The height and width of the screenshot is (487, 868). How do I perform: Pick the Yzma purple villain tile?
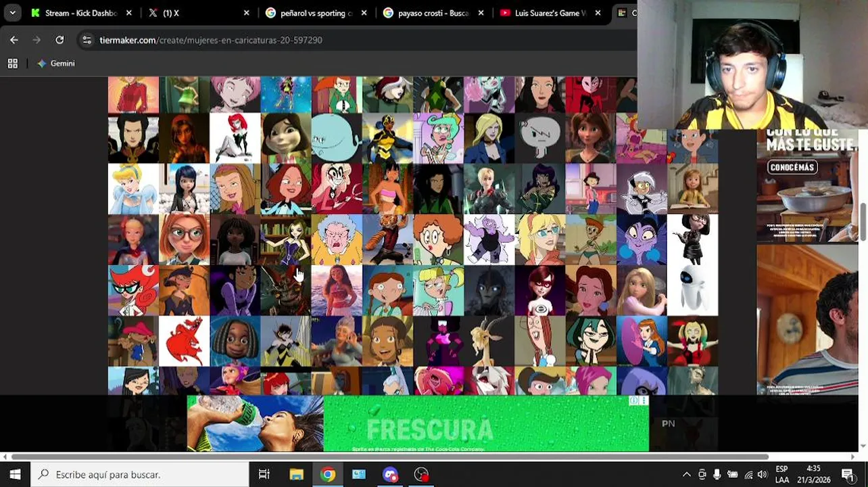click(642, 239)
